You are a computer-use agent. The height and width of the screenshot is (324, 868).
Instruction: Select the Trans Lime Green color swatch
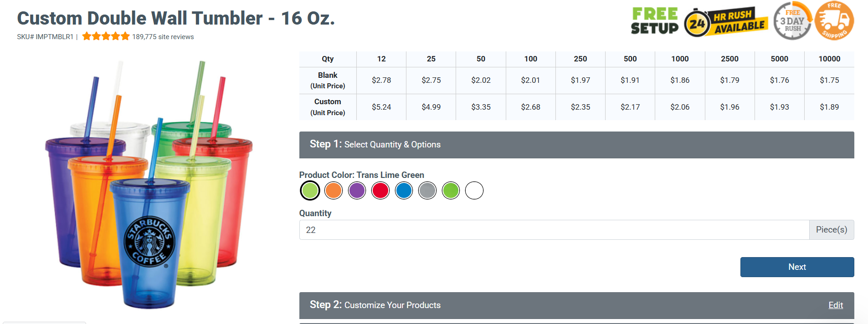pyautogui.click(x=310, y=190)
